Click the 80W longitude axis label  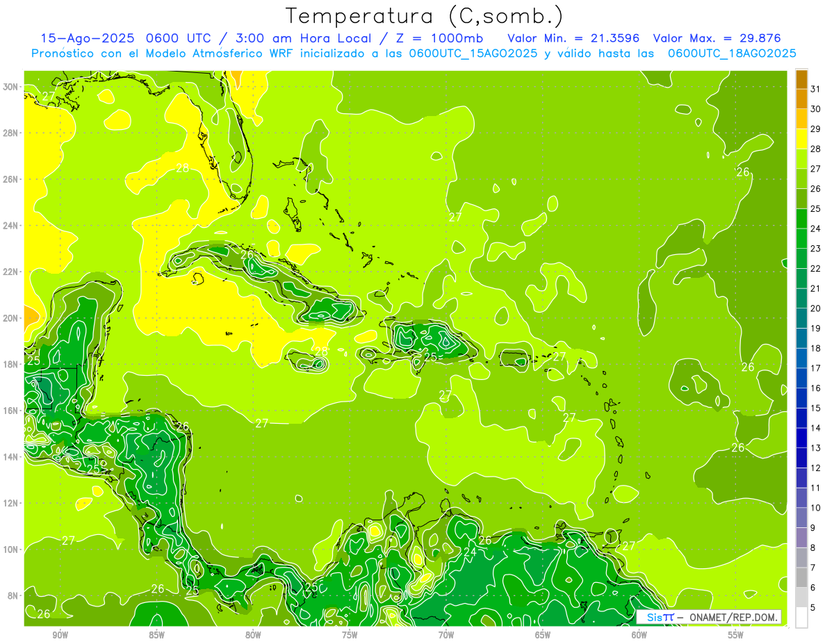[x=253, y=635]
